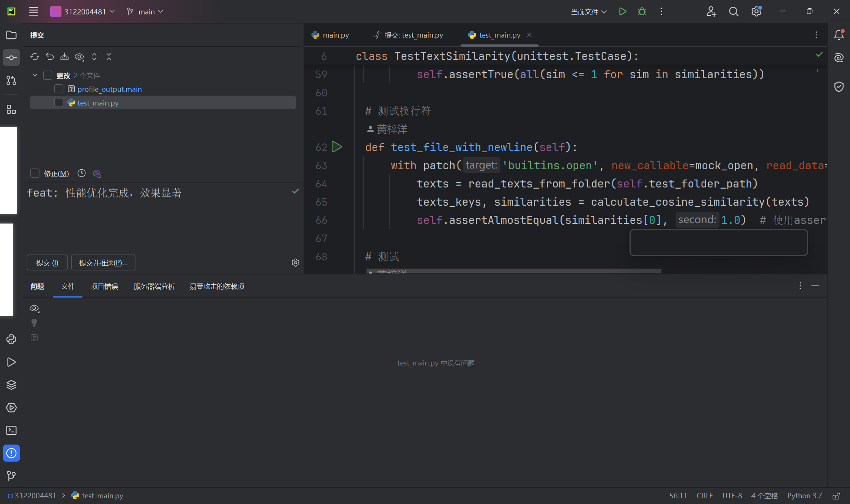Refresh the commit changes list
The height and width of the screenshot is (504, 850).
coord(35,57)
